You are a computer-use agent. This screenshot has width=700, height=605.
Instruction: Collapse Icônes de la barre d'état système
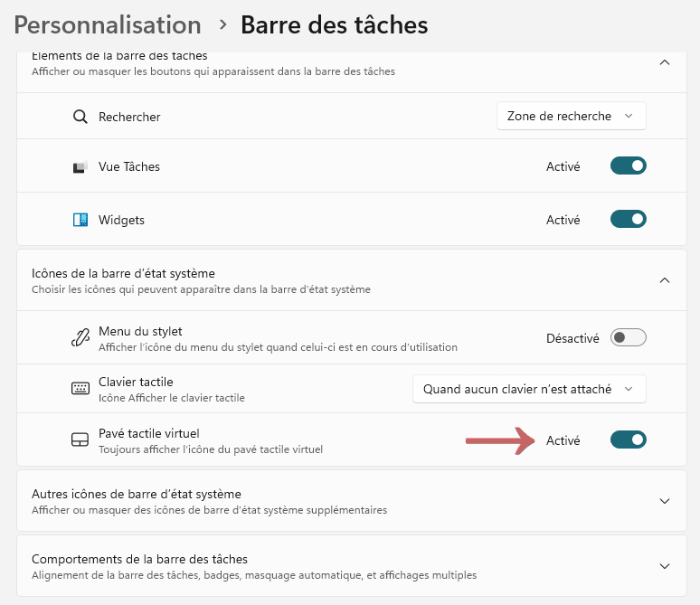[665, 280]
